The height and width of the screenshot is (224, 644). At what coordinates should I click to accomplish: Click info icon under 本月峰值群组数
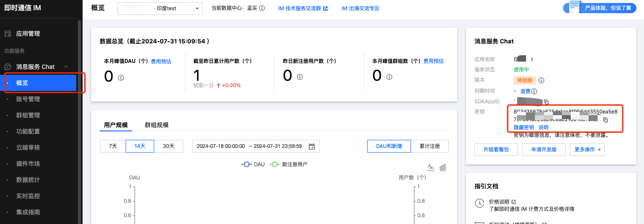389,77
